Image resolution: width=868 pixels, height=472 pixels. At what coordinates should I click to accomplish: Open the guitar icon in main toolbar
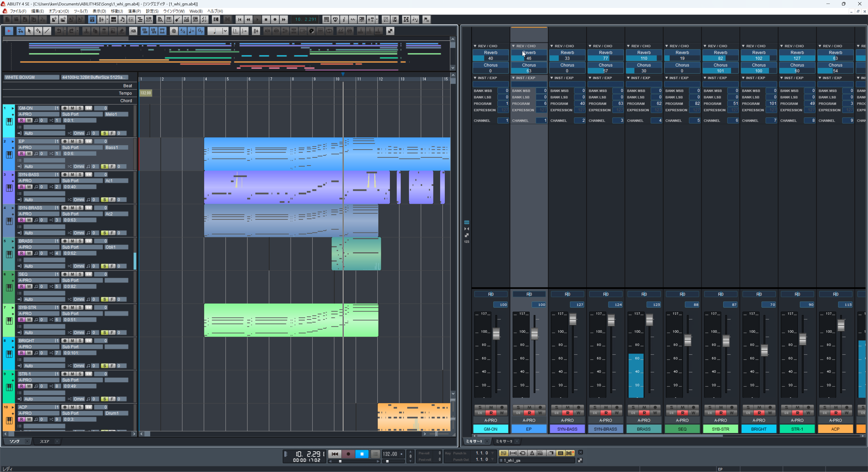click(x=178, y=19)
